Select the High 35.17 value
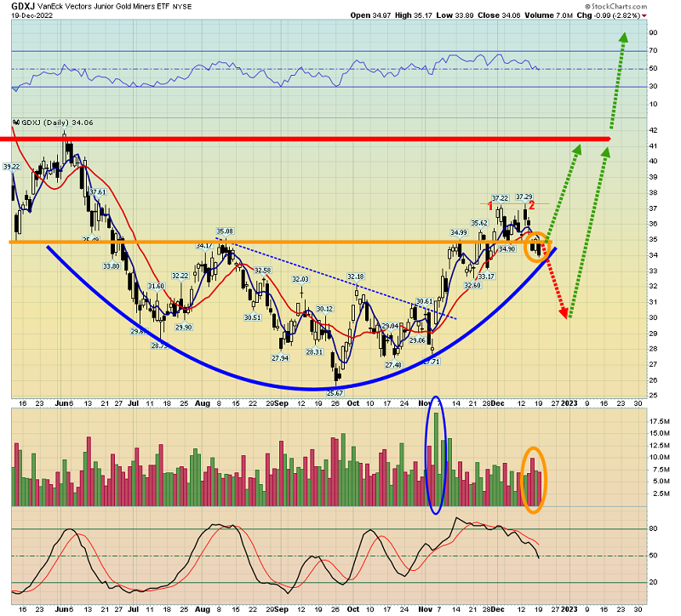The height and width of the screenshot is (616, 681). pyautogui.click(x=414, y=15)
